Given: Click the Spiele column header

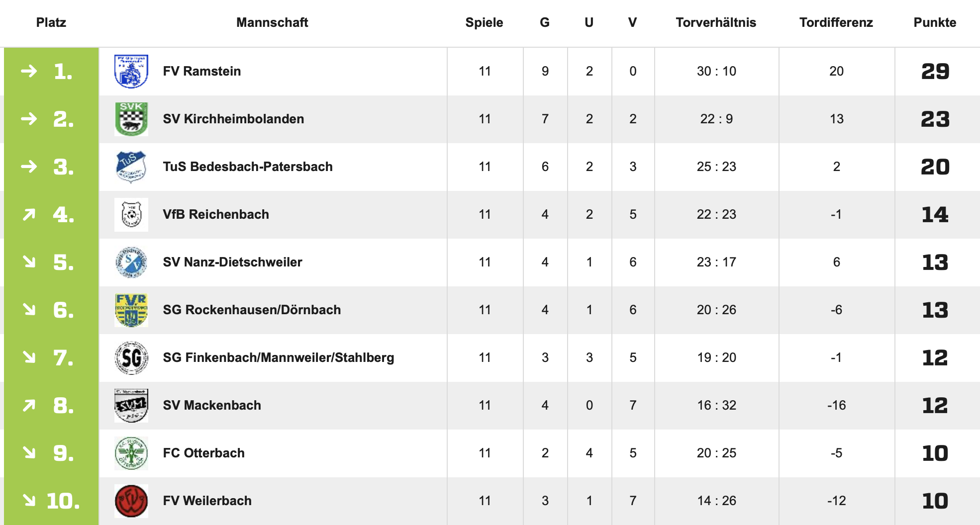Looking at the screenshot, I should point(484,22).
